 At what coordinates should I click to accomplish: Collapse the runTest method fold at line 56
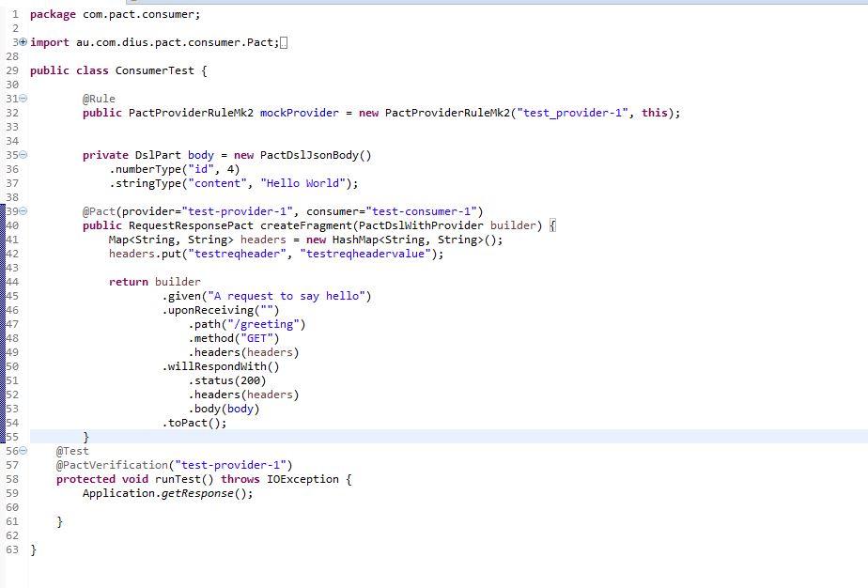23,451
